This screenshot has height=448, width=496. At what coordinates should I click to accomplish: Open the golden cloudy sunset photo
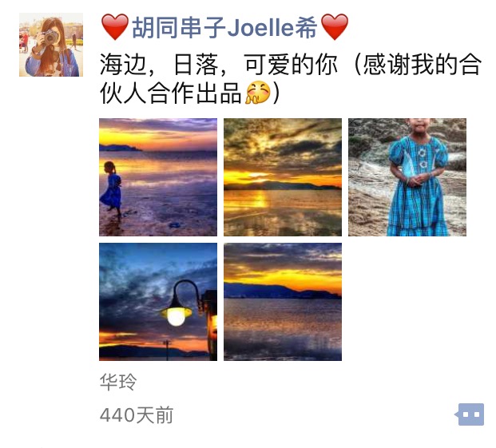[x=283, y=177]
